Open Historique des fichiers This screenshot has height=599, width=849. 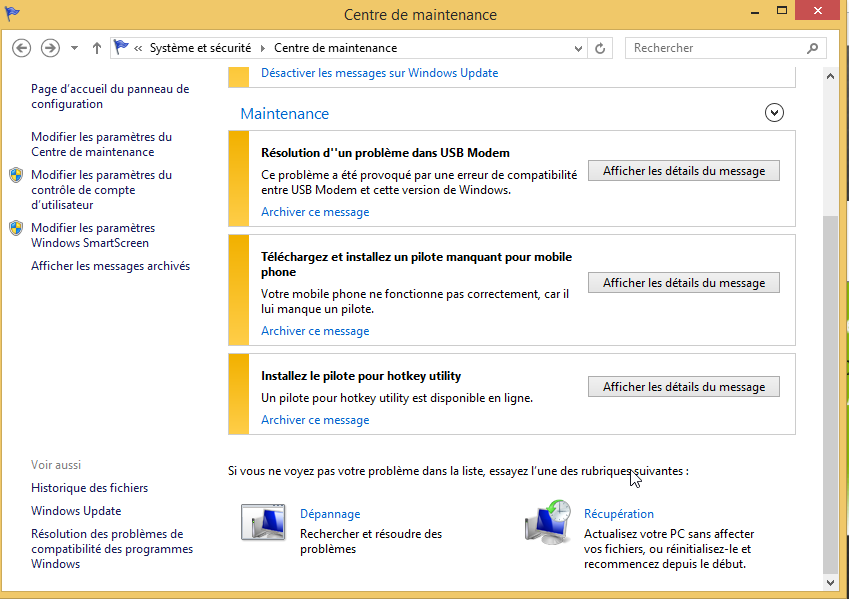coord(89,488)
